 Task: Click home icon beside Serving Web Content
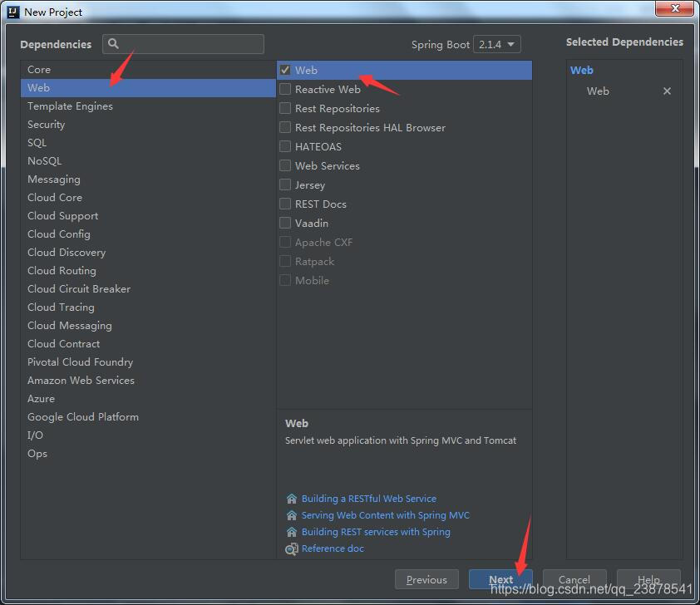click(x=292, y=515)
